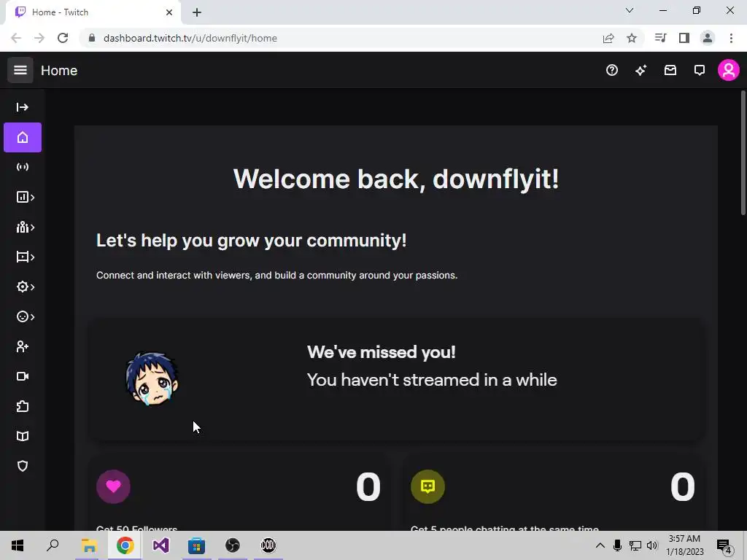The height and width of the screenshot is (560, 747).
Task: Select the Home - Twitch tab
Action: 93,12
